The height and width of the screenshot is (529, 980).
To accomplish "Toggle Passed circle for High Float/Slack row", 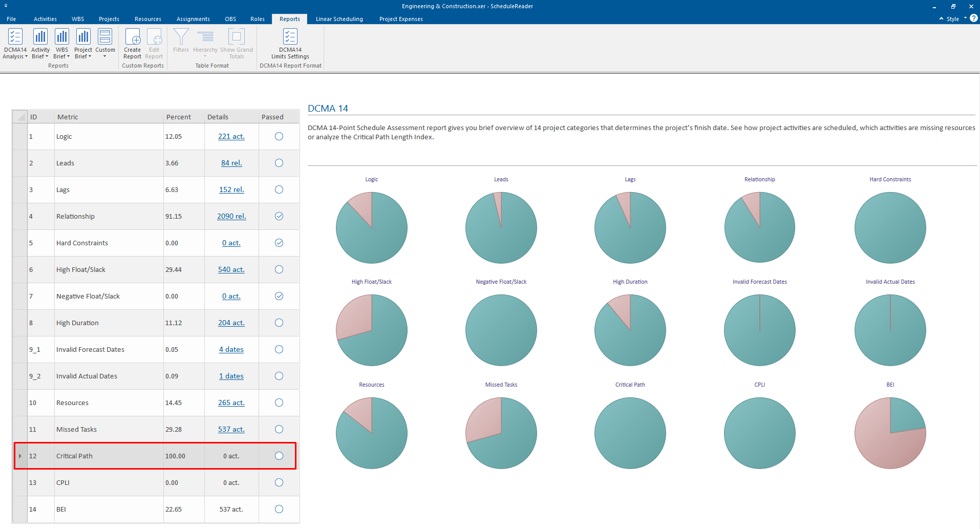I will [x=279, y=269].
